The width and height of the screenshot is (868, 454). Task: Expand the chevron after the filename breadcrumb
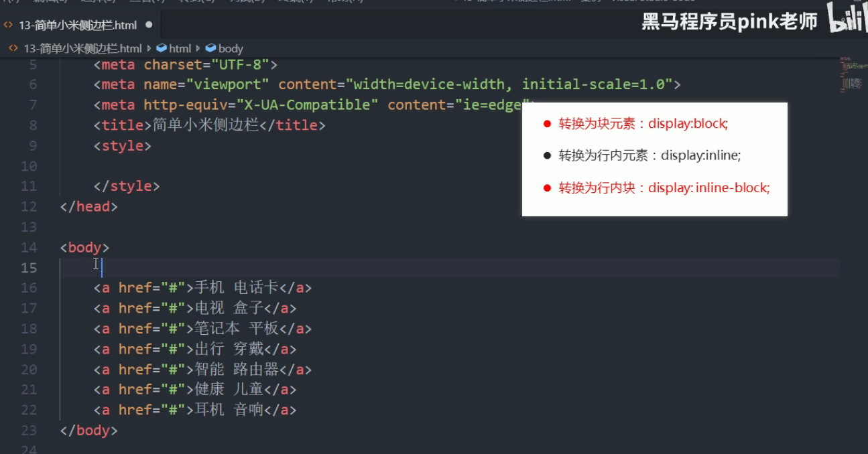click(x=149, y=48)
